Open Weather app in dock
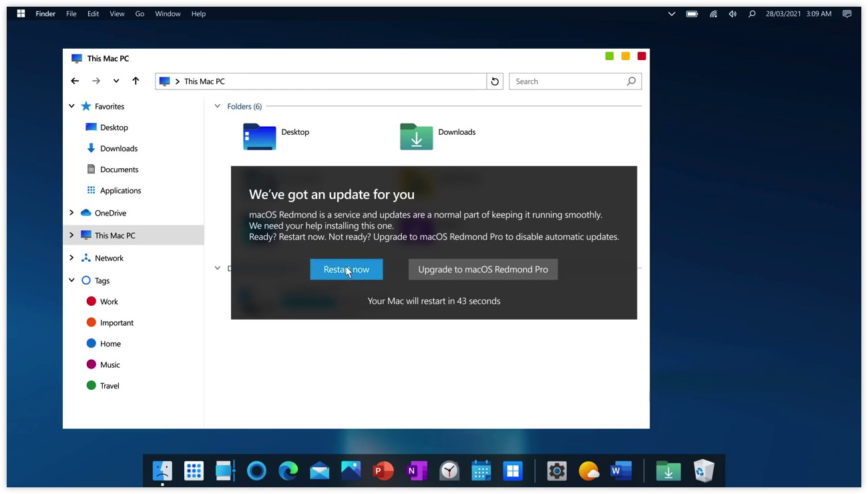This screenshot has height=494, width=868. (x=589, y=471)
